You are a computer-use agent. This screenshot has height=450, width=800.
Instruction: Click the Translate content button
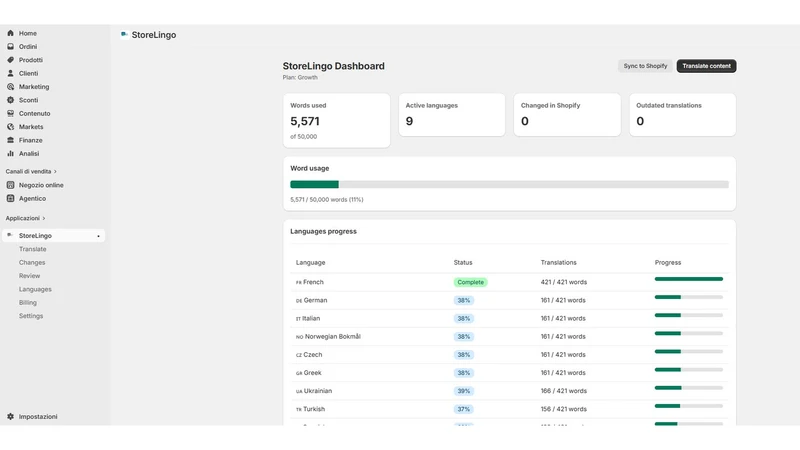click(x=706, y=66)
